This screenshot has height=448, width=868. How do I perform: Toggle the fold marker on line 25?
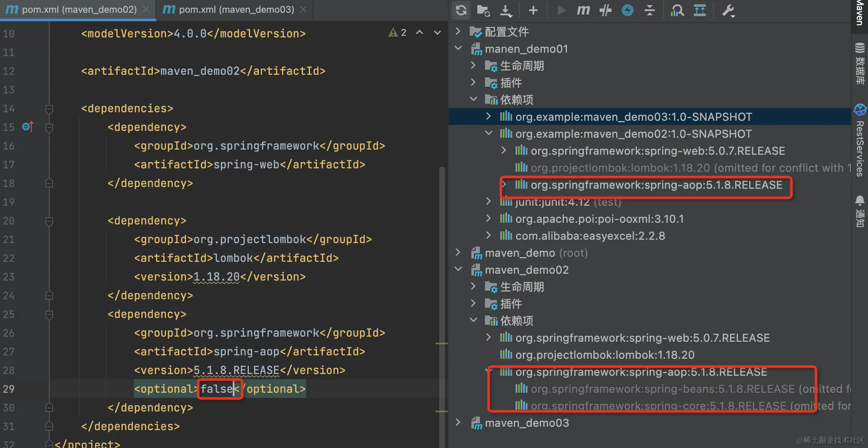49,315
